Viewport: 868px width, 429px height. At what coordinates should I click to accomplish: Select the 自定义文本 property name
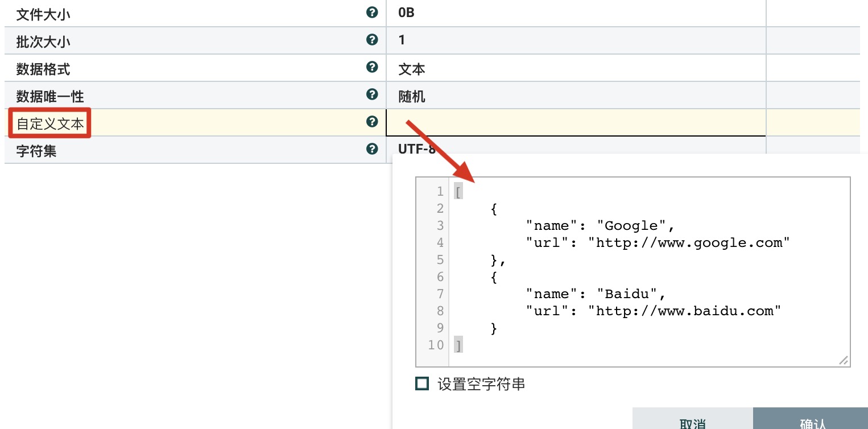click(x=50, y=123)
